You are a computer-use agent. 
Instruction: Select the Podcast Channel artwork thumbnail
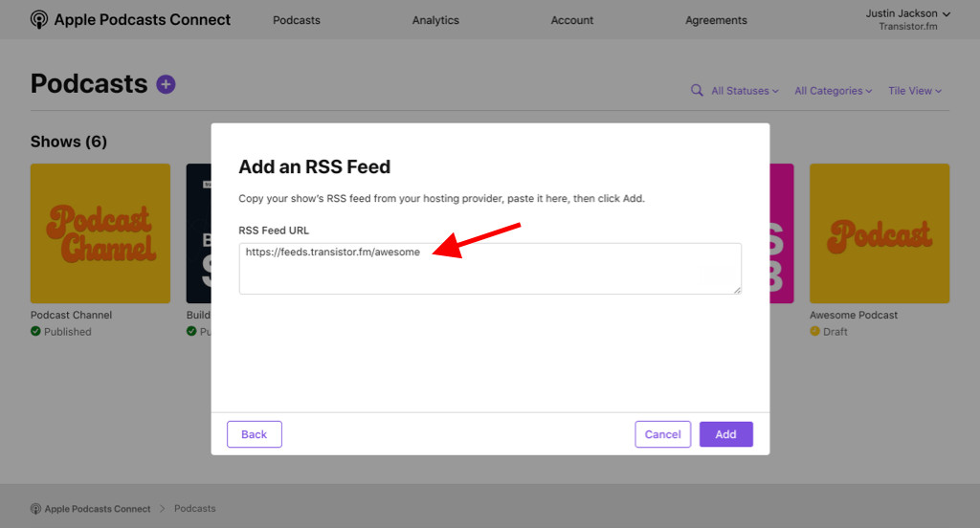(x=100, y=233)
